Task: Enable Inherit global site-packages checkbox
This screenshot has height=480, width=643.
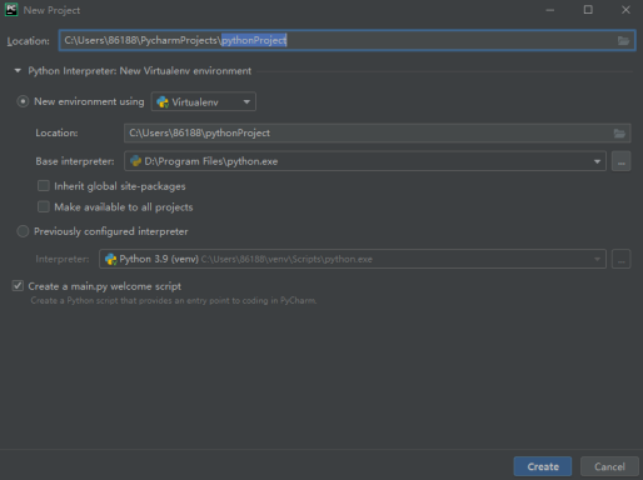Action: coord(43,186)
